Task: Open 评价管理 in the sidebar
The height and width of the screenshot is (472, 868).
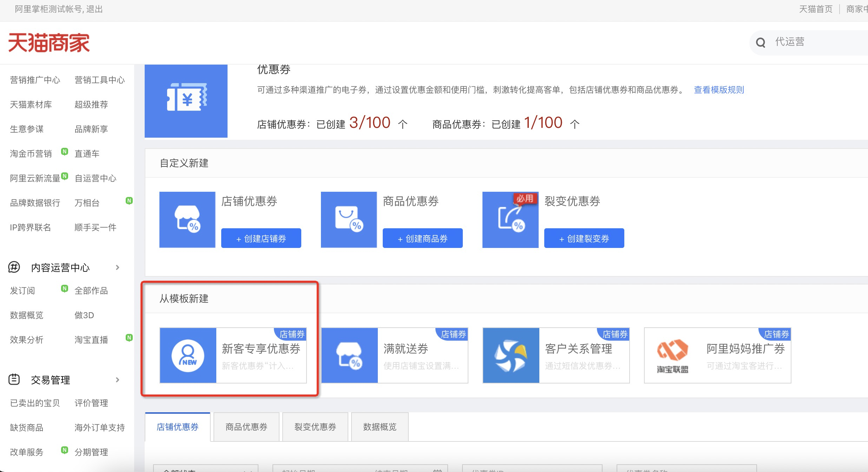Action: [x=91, y=403]
